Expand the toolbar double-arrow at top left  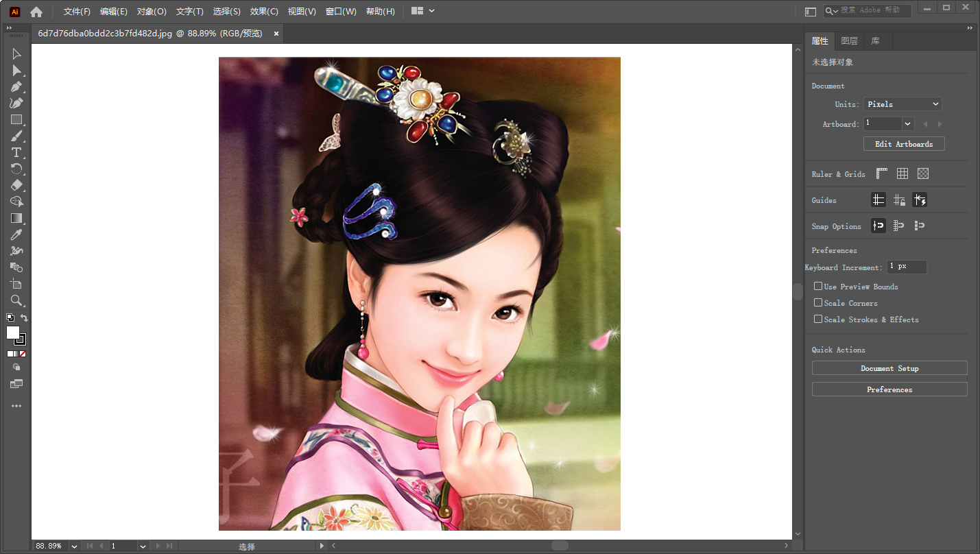[x=9, y=27]
